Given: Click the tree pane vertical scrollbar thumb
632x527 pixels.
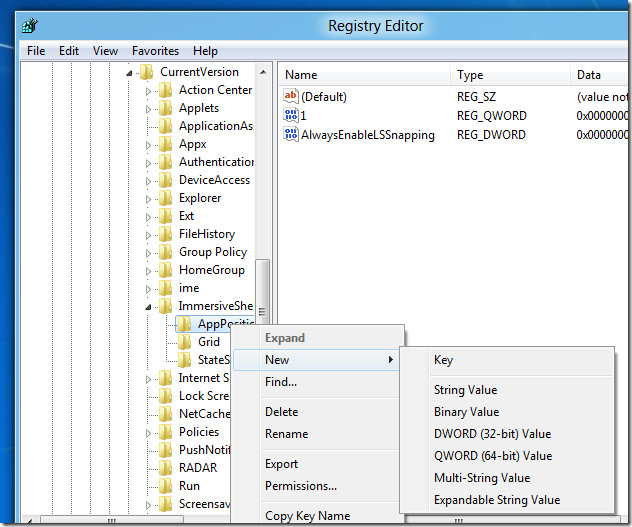Looking at the screenshot, I should pos(263,292).
